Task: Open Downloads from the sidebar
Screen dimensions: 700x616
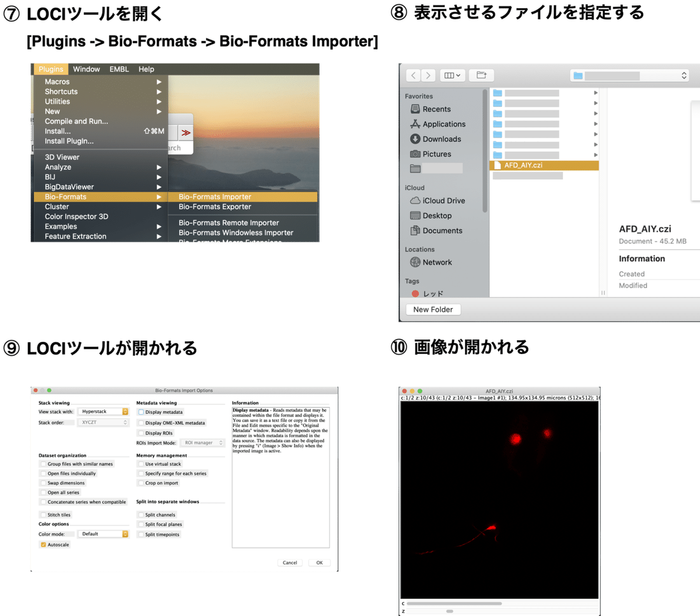Action: coord(435,139)
